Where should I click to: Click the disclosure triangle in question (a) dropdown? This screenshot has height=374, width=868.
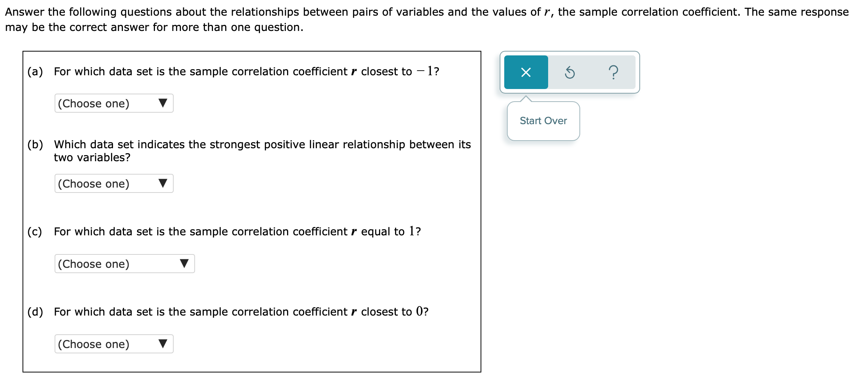click(x=163, y=103)
